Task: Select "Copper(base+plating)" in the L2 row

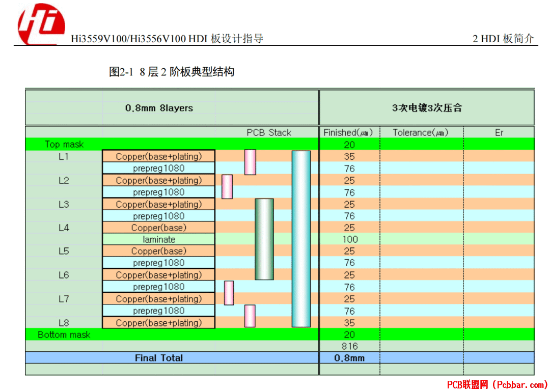Action: tap(158, 180)
